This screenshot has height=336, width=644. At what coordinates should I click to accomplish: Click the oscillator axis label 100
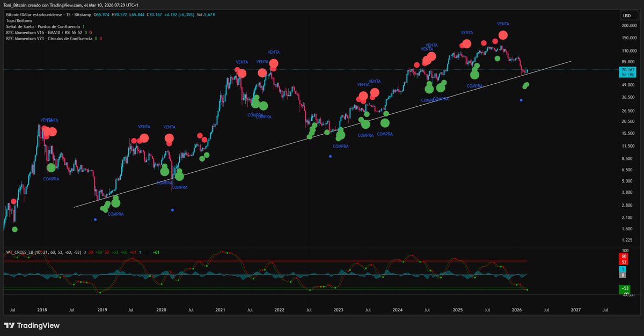tap(624, 251)
